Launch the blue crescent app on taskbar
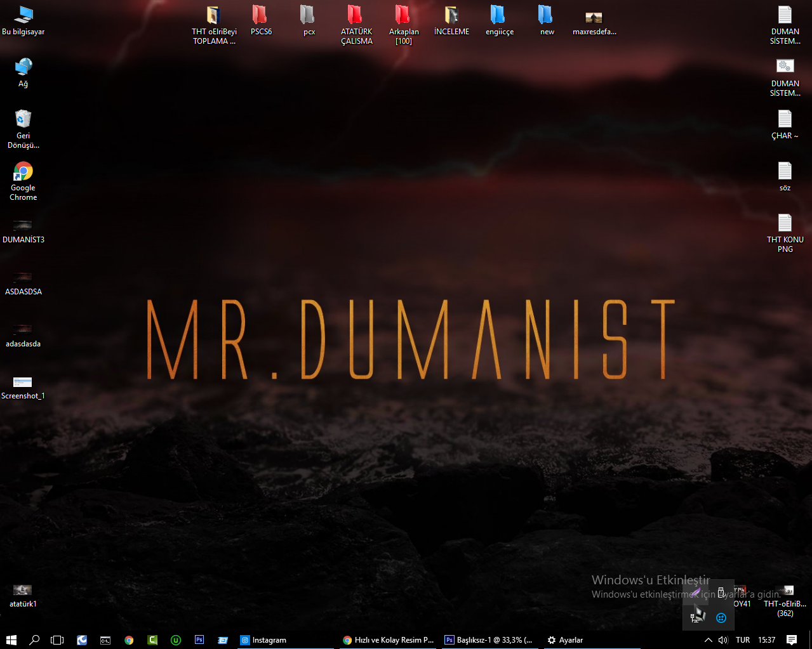Screen dimensions: 812x649 pos(82,640)
